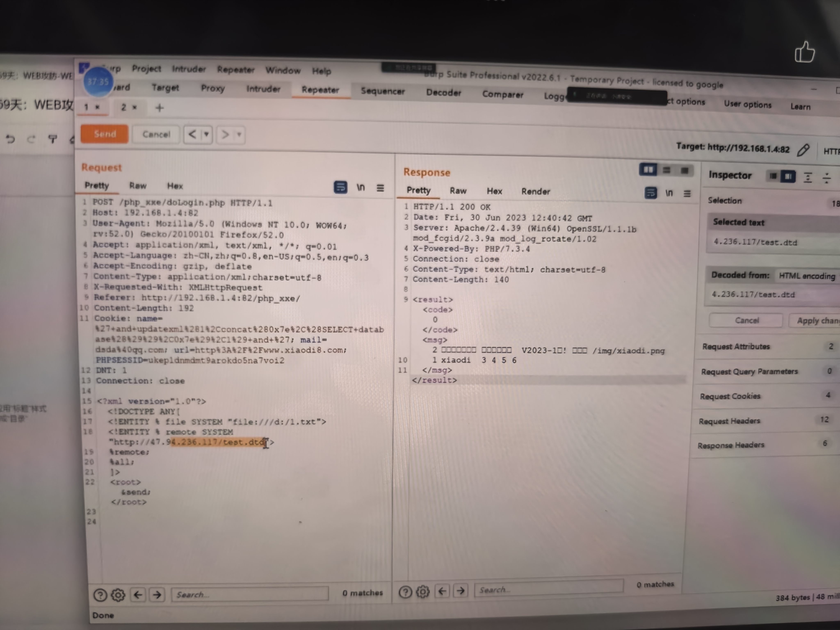Click the edit target pencil icon
The height and width of the screenshot is (630, 840).
pyautogui.click(x=803, y=150)
